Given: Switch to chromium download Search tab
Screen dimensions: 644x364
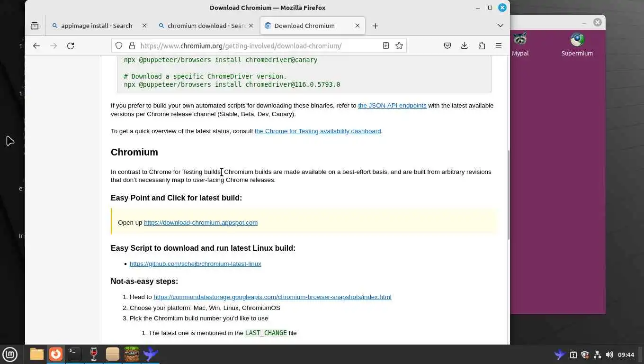Looking at the screenshot, I should (206, 26).
